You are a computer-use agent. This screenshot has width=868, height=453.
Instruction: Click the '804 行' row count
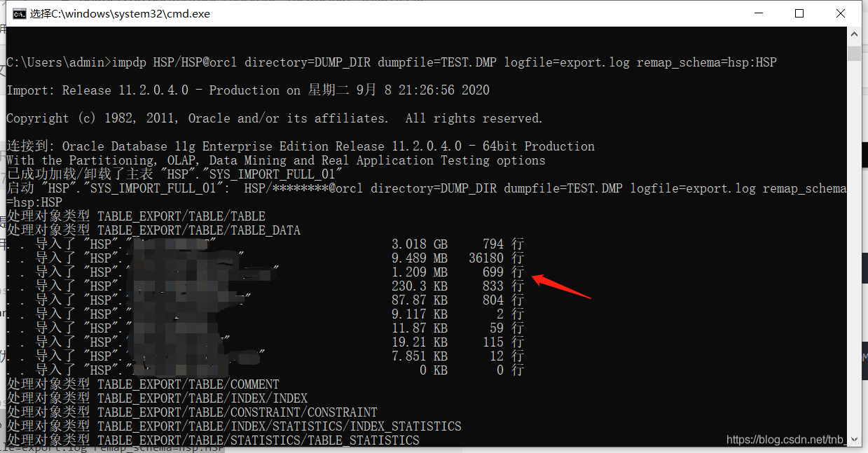[503, 300]
